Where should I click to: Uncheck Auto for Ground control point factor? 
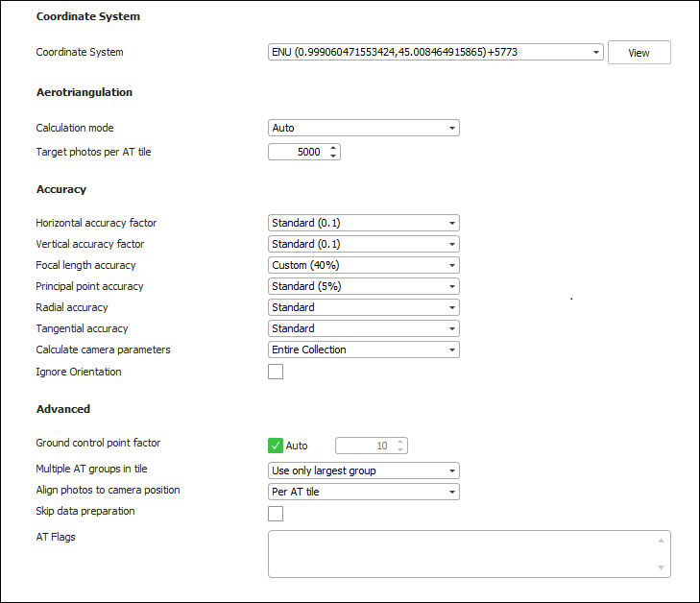[x=276, y=446]
